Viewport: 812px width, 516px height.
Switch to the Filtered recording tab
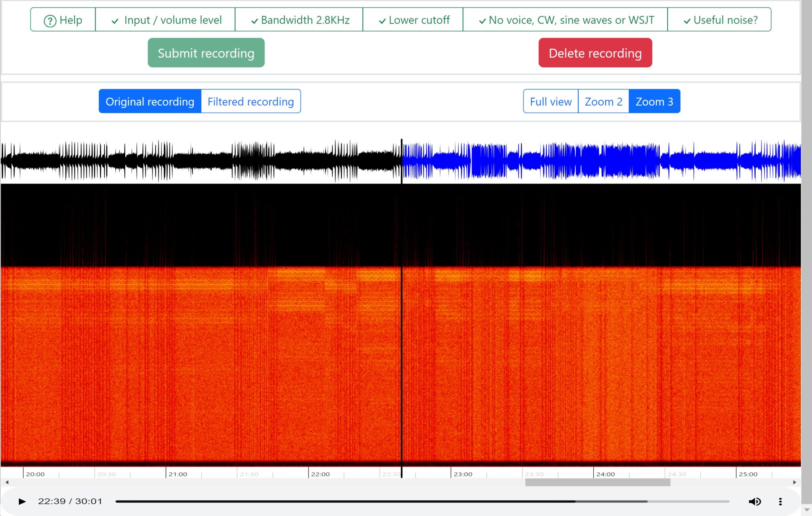tap(251, 101)
